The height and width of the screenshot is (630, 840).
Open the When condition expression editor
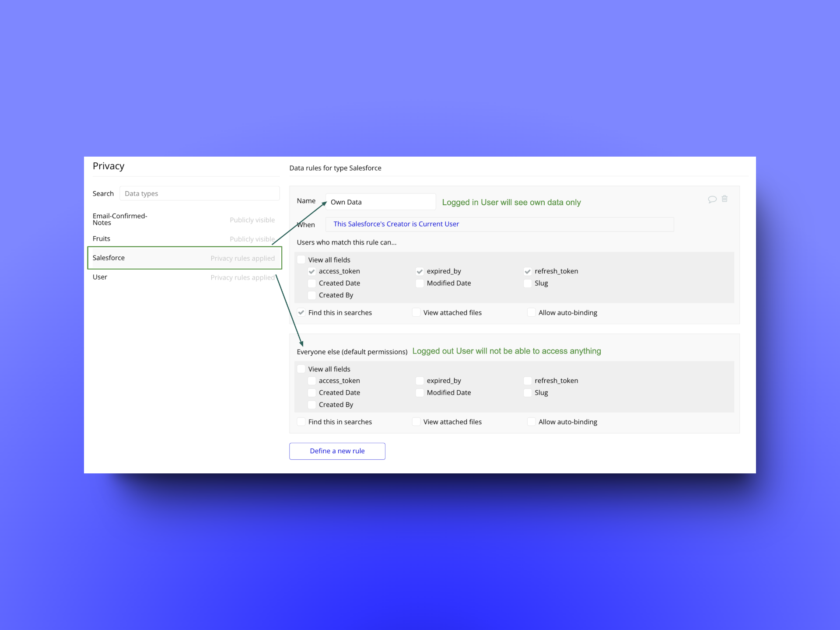(x=500, y=224)
